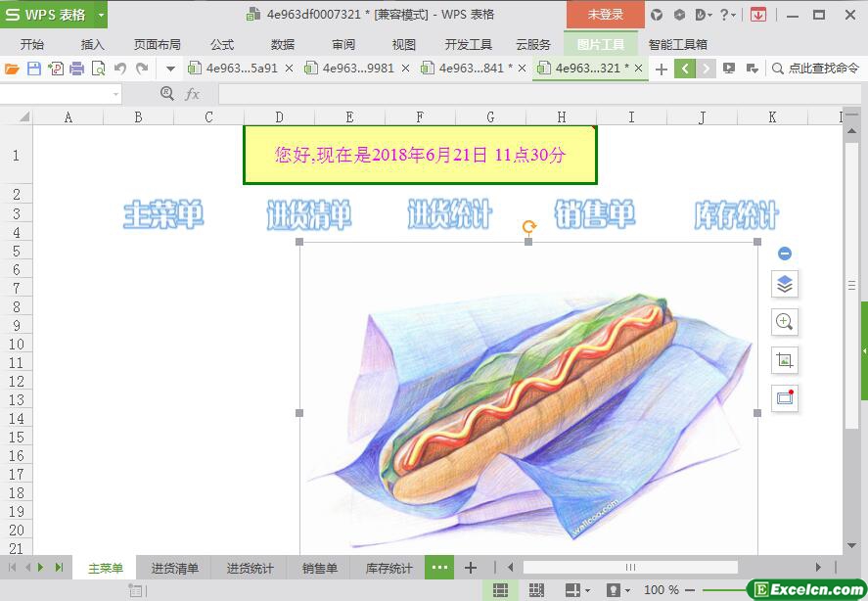Add a new sheet with plus button
Image resolution: width=868 pixels, height=601 pixels.
[x=471, y=568]
